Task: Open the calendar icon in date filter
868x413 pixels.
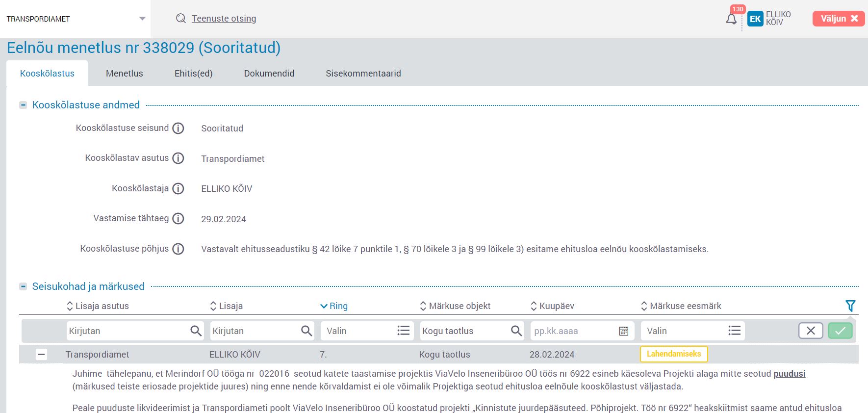Action: [624, 331]
